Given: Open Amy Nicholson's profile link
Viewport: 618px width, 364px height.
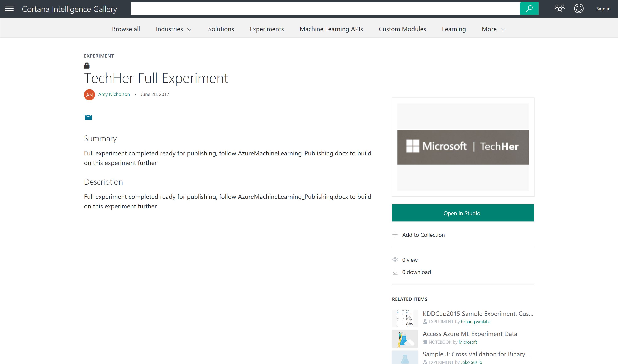Looking at the screenshot, I should (114, 95).
